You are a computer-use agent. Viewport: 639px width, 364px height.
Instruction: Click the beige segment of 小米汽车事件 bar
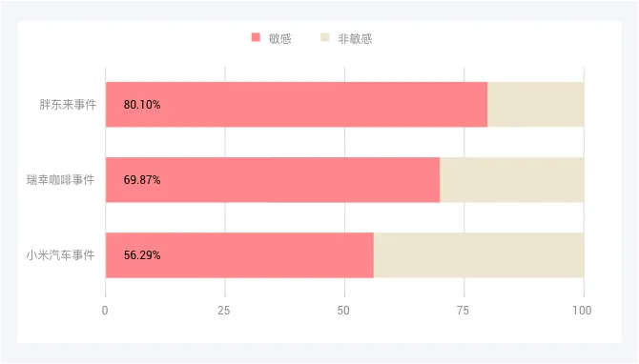click(x=479, y=254)
